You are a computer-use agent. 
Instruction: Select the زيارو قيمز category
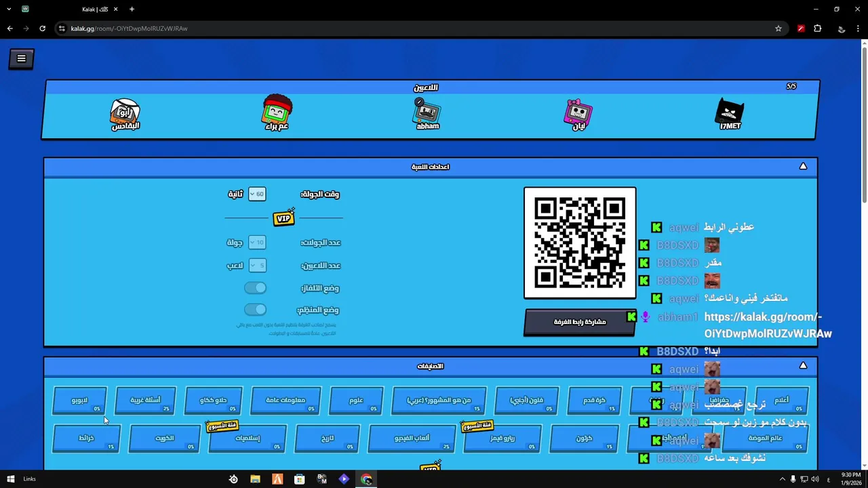tap(502, 438)
